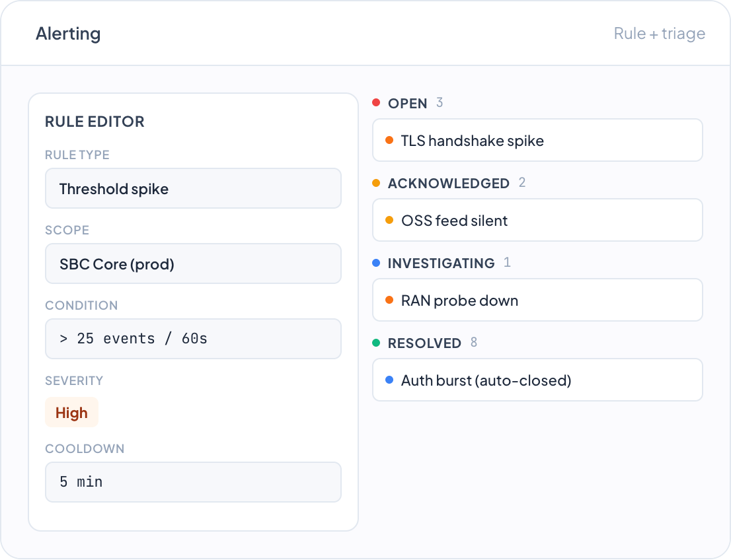Click the acknowledged alerts count 2
This screenshot has height=560, width=731.
521,182
